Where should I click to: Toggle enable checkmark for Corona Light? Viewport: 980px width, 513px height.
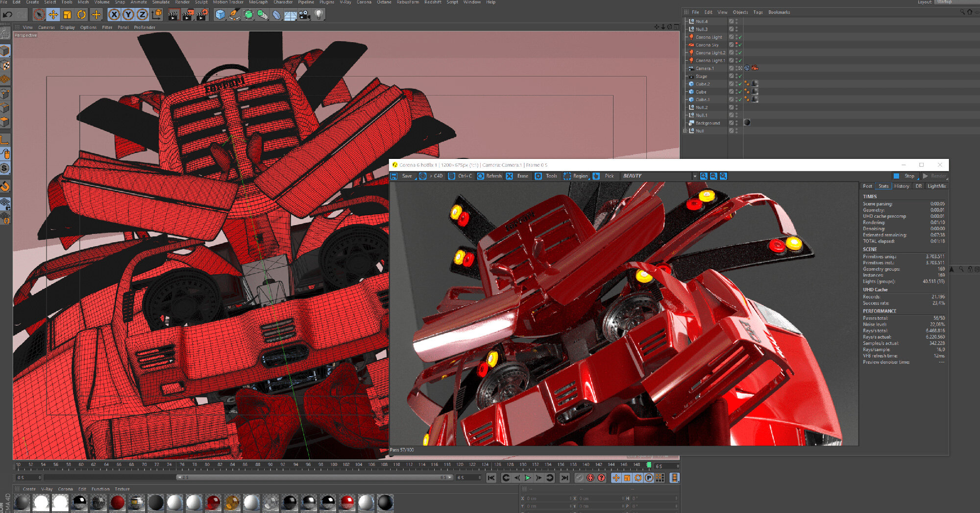click(x=740, y=37)
